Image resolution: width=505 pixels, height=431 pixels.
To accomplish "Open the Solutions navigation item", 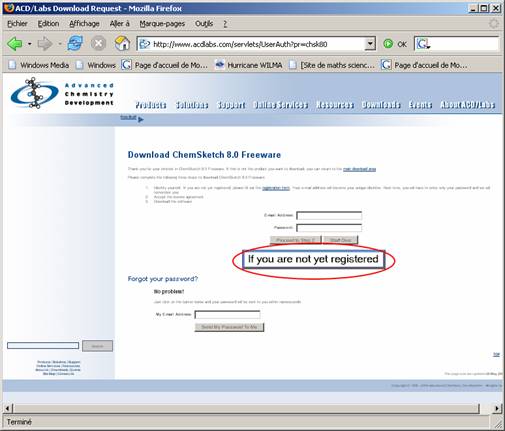I will 192,105.
